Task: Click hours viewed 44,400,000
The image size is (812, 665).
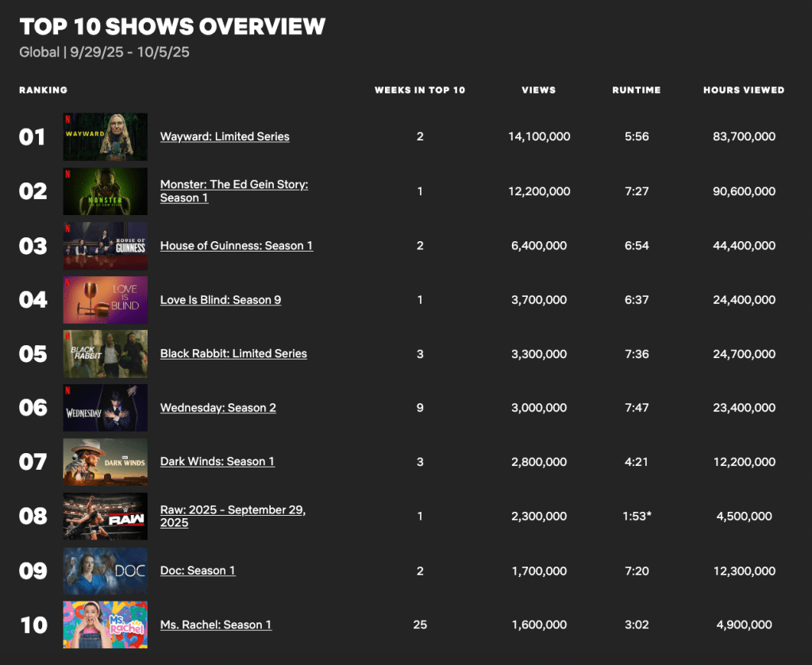Action: click(x=745, y=245)
